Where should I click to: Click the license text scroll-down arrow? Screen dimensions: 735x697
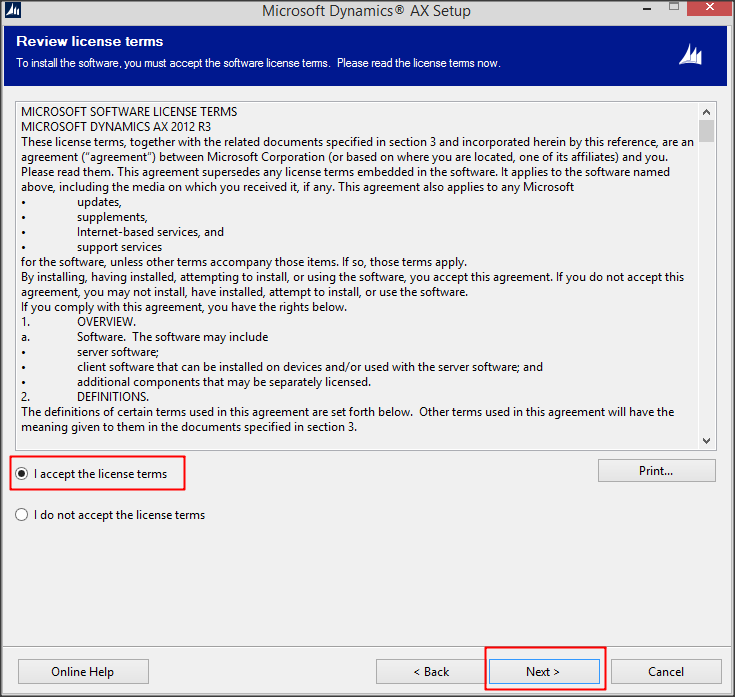click(x=706, y=441)
